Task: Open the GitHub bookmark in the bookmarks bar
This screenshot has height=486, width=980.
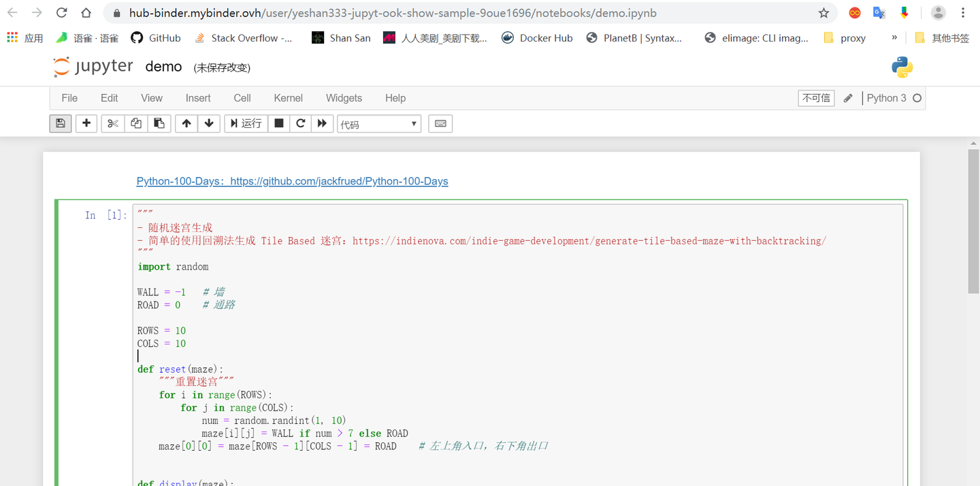Action: point(155,37)
